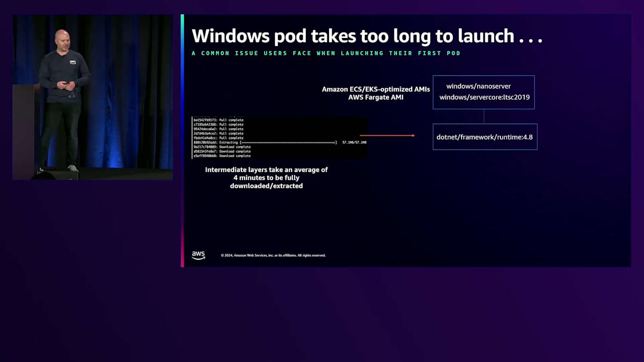
Task: Click the '2d7d4b3a4ce2: Pull complete' terminal line
Action: click(218, 134)
